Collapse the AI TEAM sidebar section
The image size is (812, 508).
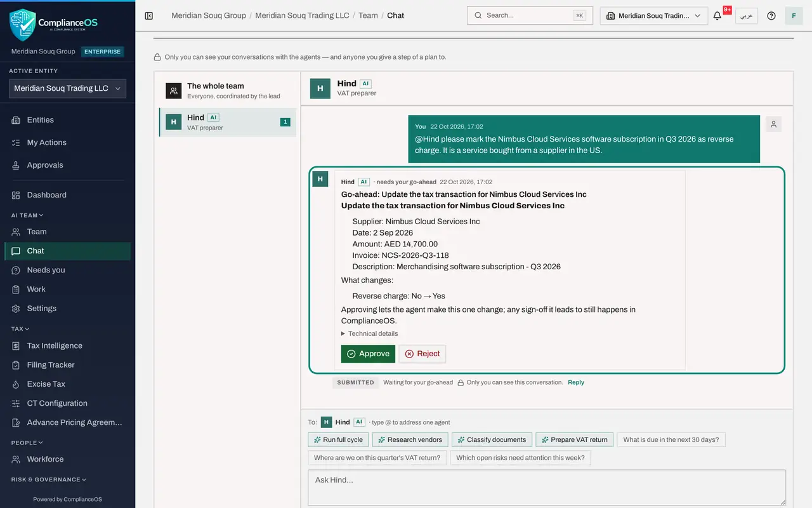27,215
